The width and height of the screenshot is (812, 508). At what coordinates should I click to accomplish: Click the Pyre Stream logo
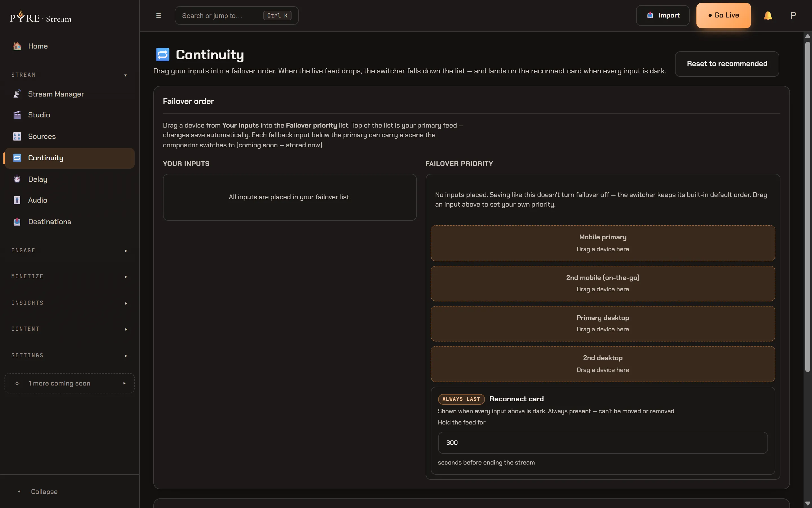tap(41, 16)
